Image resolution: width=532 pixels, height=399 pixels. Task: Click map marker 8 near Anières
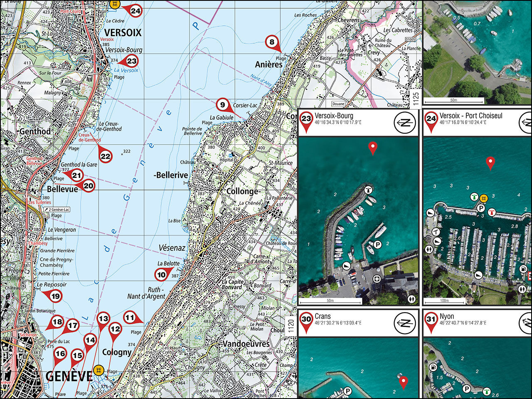(x=272, y=42)
